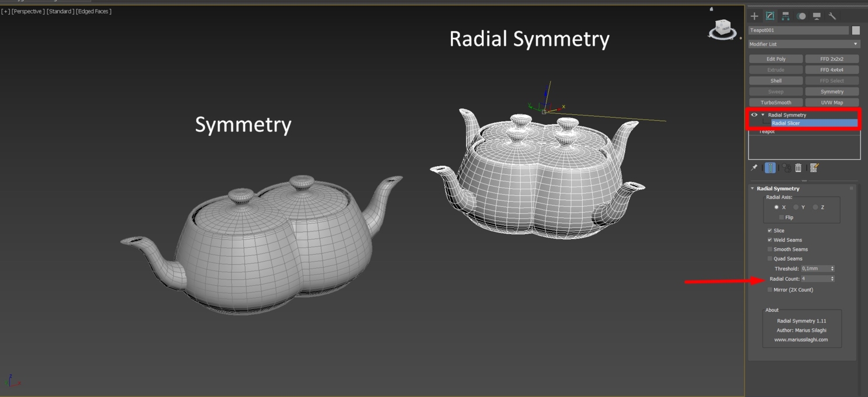This screenshot has width=868, height=397.
Task: Uncheck the Weld Seams checkbox
Action: (770, 240)
